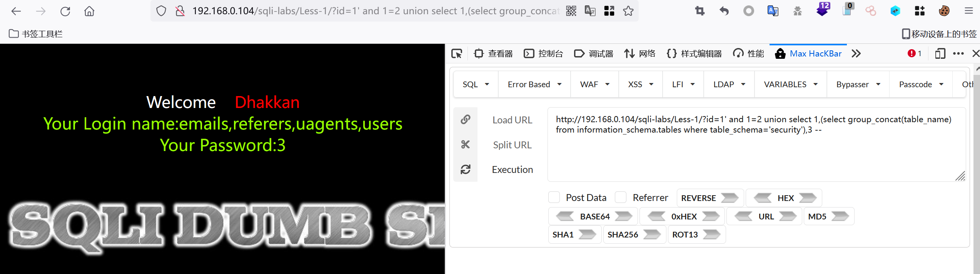
Task: Click the URL encode right arrow
Action: click(788, 216)
